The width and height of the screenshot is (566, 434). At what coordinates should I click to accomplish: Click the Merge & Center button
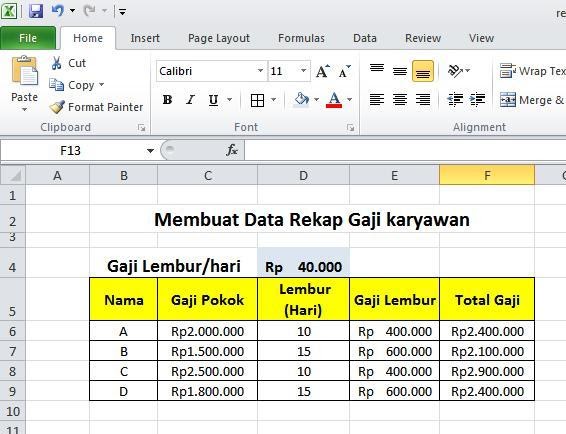point(532,100)
